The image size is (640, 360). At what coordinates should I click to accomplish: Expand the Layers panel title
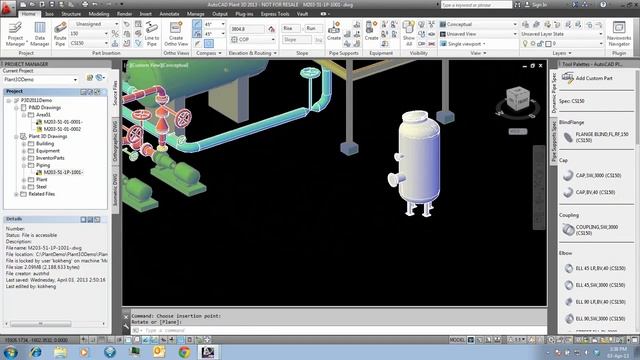coord(562,53)
